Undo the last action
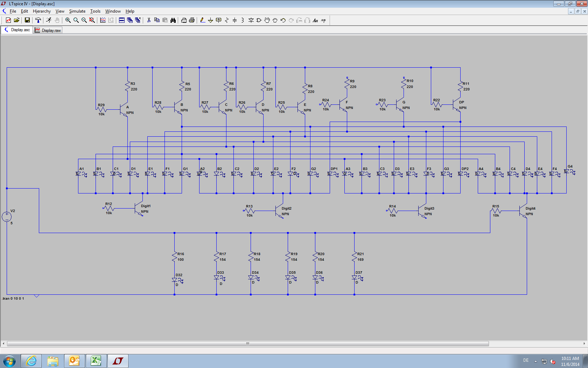This screenshot has height=368, width=588. [283, 20]
